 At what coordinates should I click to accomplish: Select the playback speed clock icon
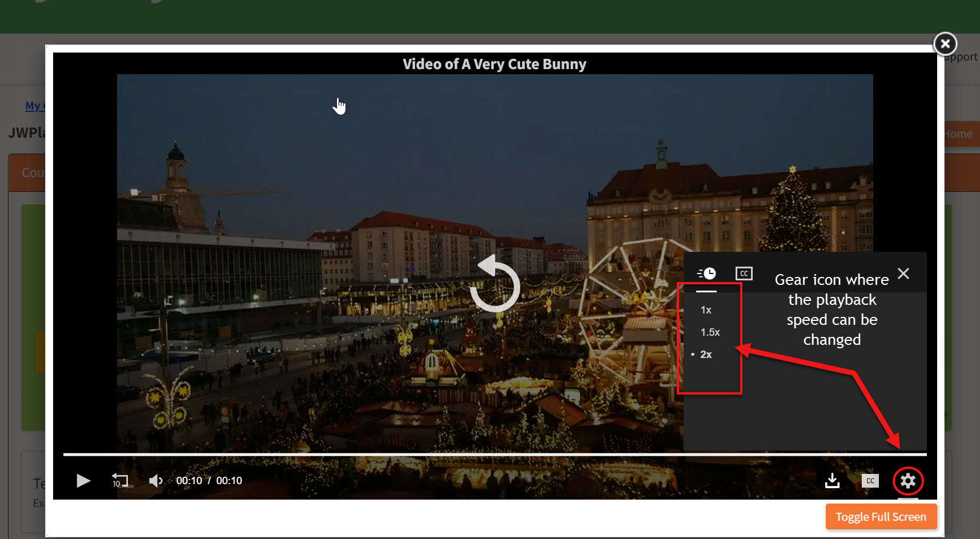point(707,273)
